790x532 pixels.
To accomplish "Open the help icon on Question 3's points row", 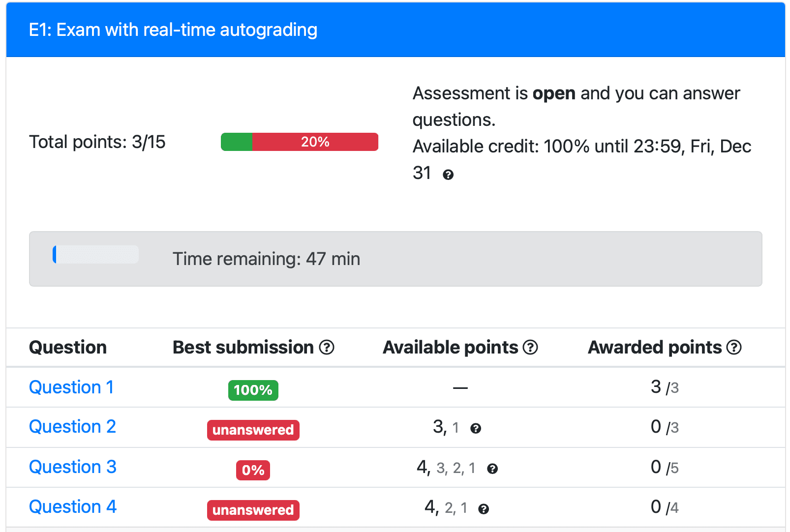I will [x=493, y=469].
